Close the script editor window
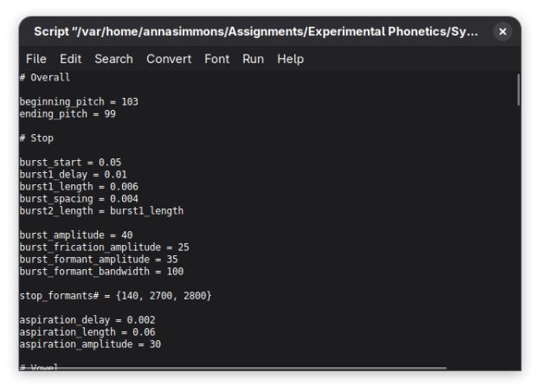Image resolution: width=540 pixels, height=392 pixels. [503, 32]
